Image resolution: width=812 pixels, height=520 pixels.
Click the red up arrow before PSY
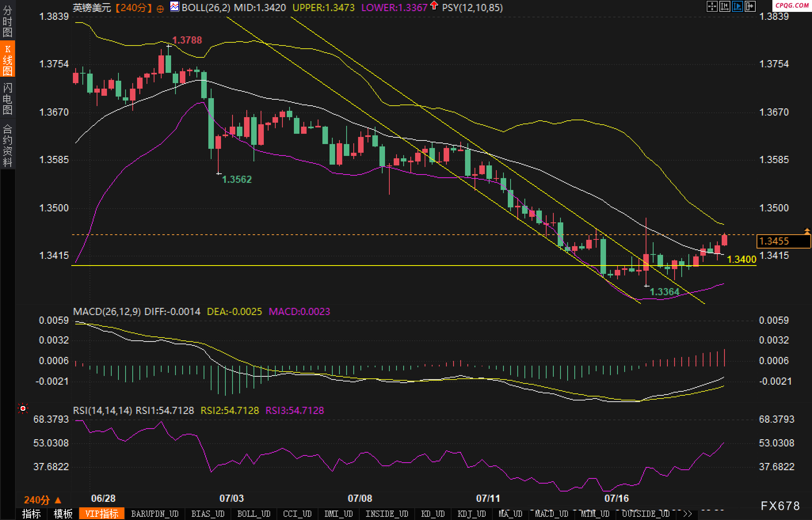coord(434,6)
